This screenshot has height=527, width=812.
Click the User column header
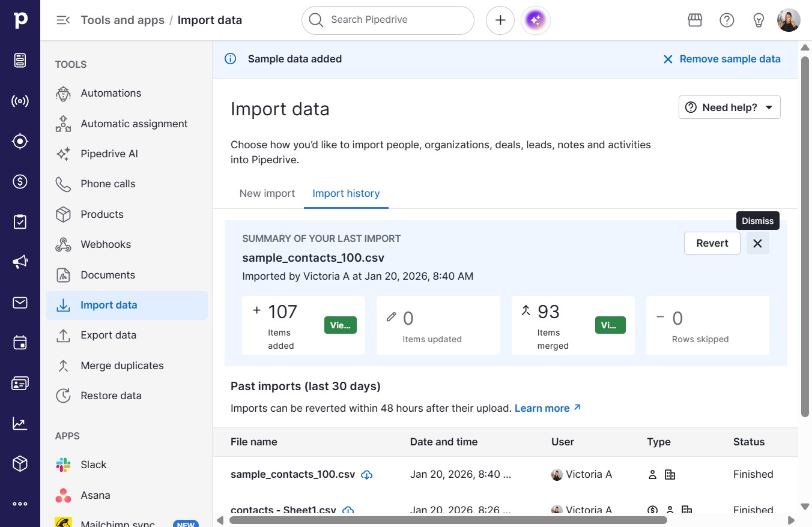click(x=563, y=442)
